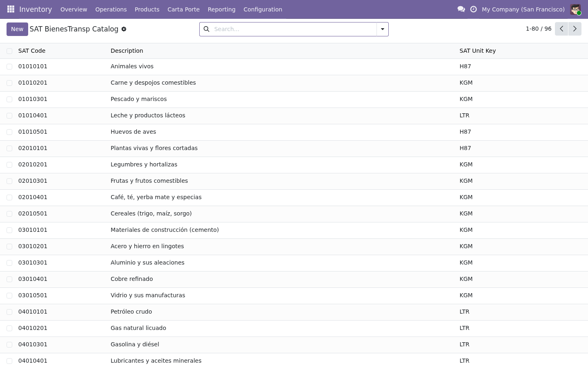
Task: Sort by the SAT Unit Key column header
Action: click(x=477, y=51)
